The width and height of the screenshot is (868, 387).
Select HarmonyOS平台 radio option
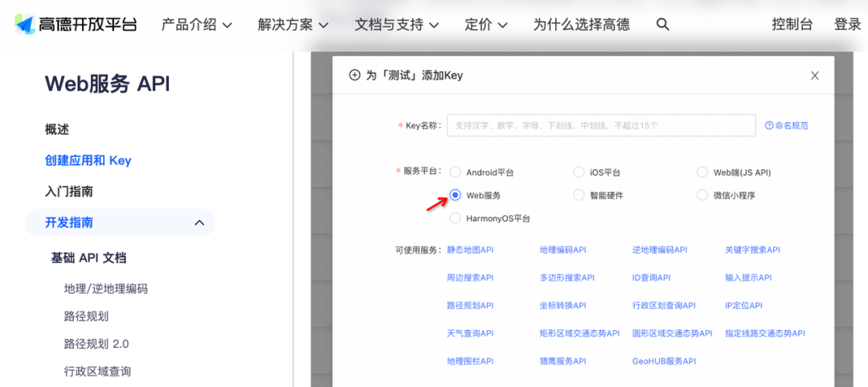pos(455,218)
